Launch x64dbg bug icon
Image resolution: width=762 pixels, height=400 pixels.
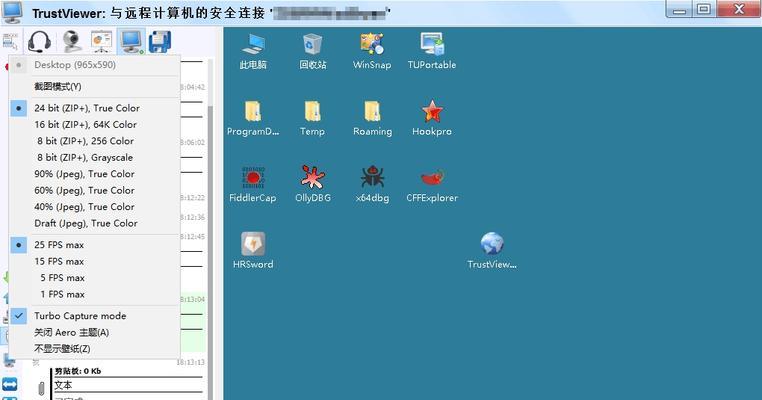tap(372, 184)
